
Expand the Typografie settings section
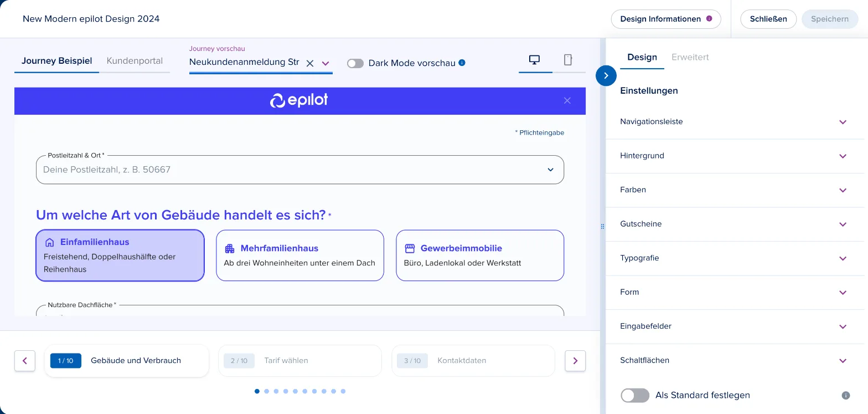(x=735, y=258)
